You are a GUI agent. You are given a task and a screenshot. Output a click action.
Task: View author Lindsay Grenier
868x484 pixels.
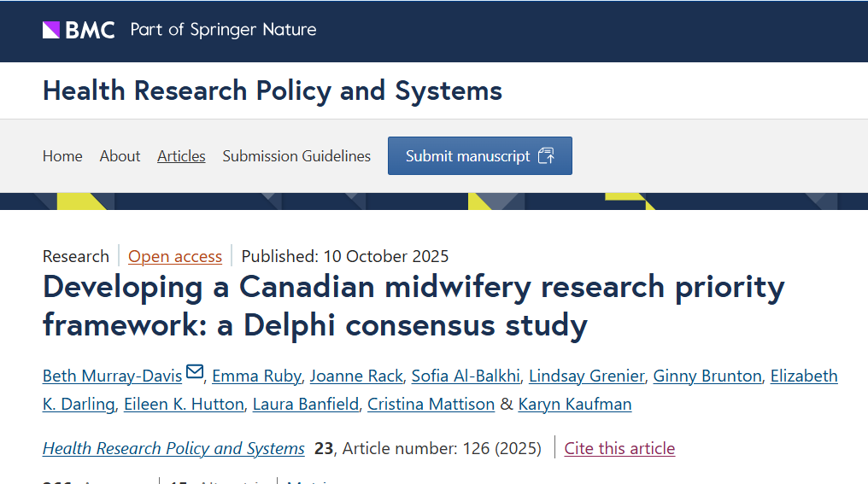pyautogui.click(x=585, y=376)
